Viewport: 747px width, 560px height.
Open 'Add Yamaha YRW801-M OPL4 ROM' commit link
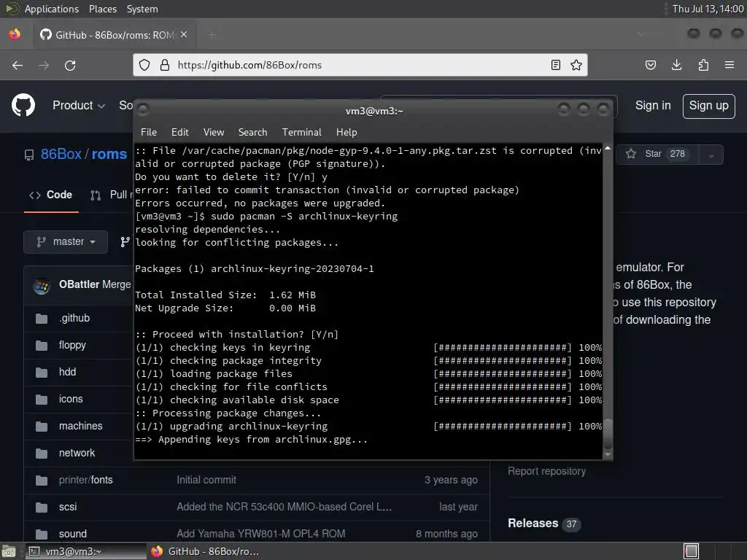[261, 534]
